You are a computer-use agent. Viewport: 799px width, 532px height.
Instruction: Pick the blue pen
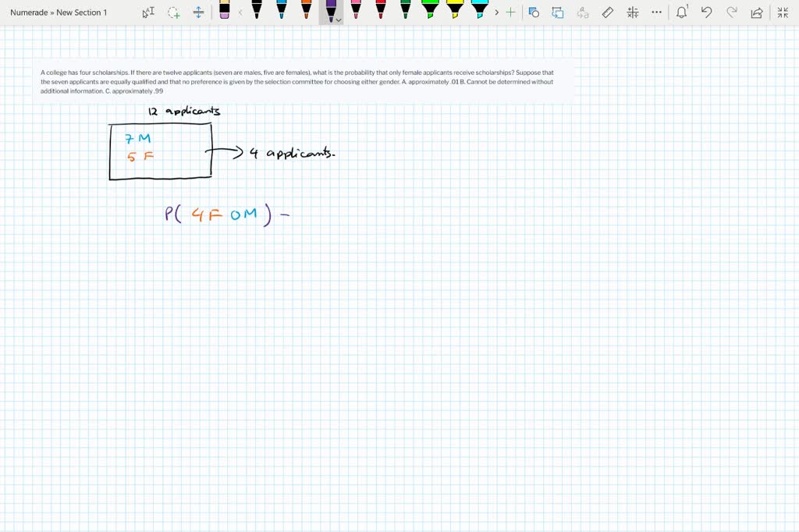coord(281,9)
